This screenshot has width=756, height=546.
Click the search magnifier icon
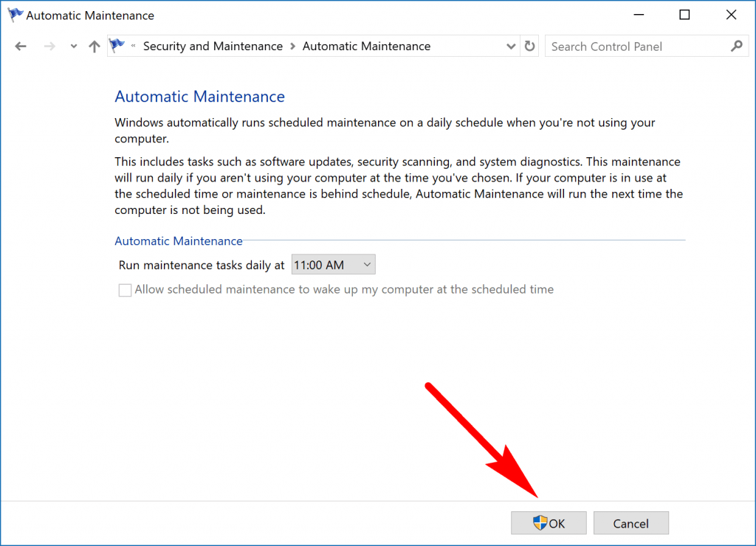736,46
